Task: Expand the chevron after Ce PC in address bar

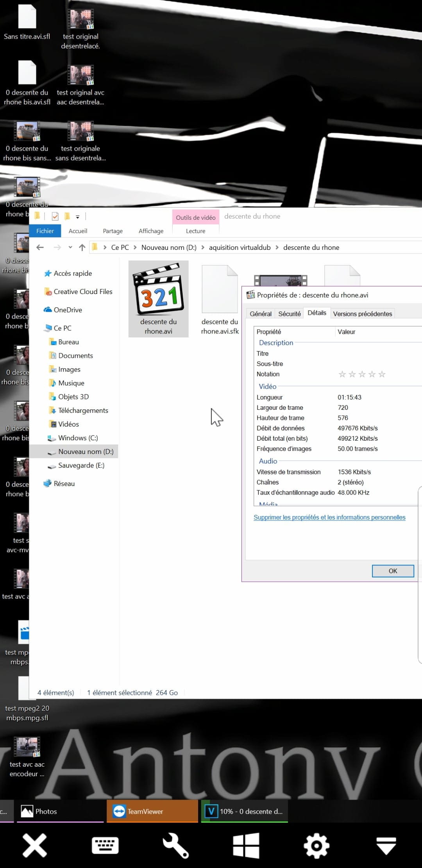Action: point(135,247)
